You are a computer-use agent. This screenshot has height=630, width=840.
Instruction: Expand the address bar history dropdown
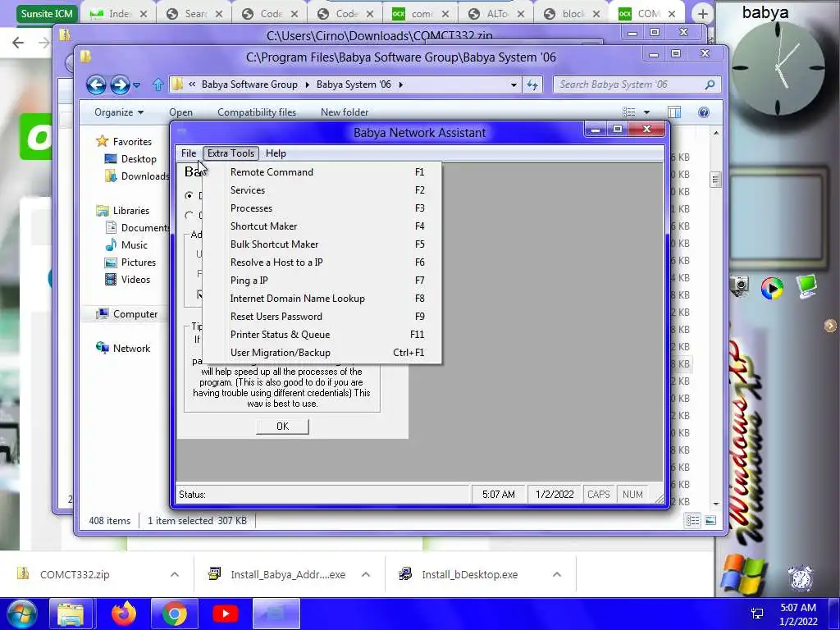(514, 84)
